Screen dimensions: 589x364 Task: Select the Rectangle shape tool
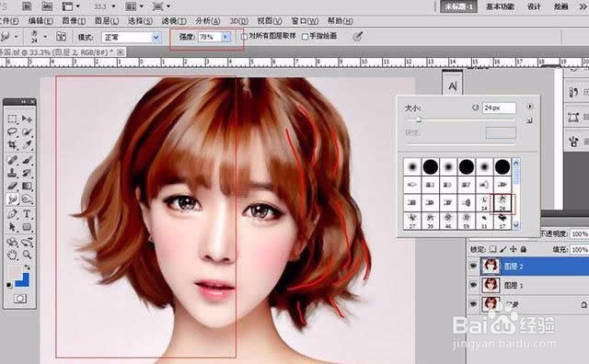(27, 227)
